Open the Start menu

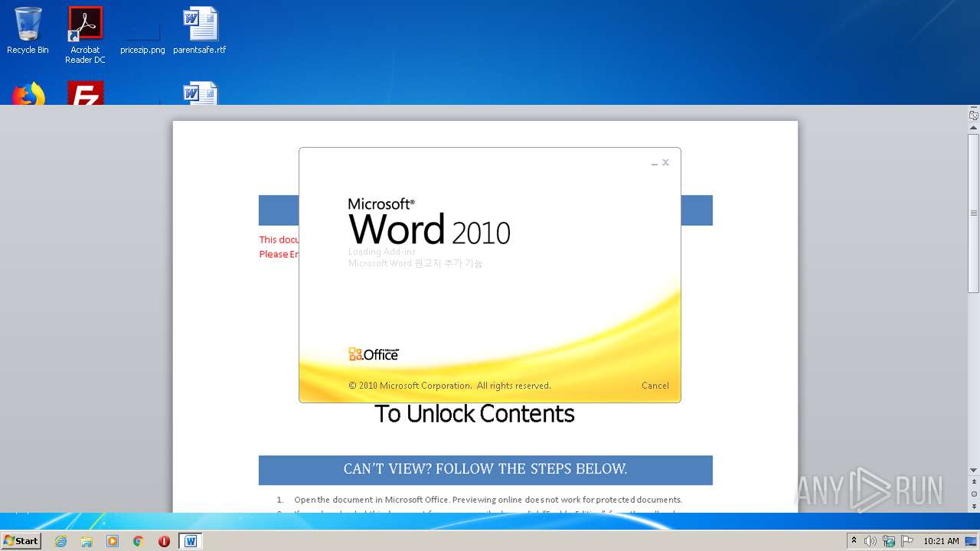[21, 540]
